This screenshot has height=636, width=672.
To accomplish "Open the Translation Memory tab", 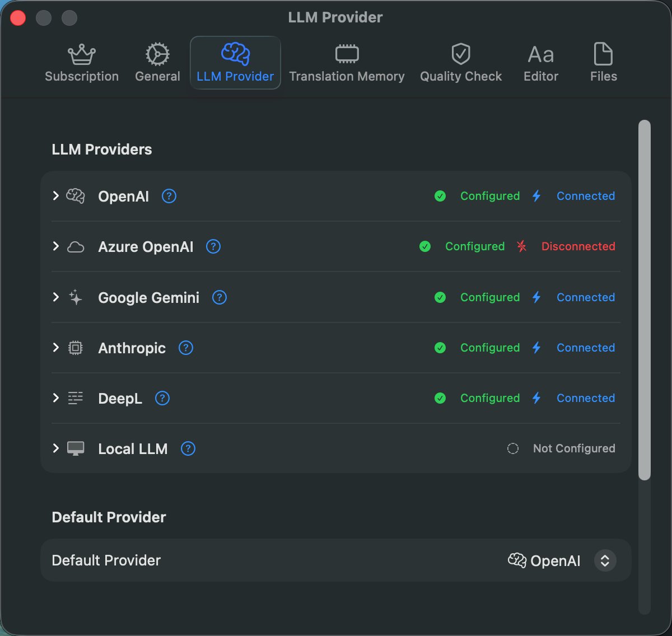I will click(x=347, y=63).
